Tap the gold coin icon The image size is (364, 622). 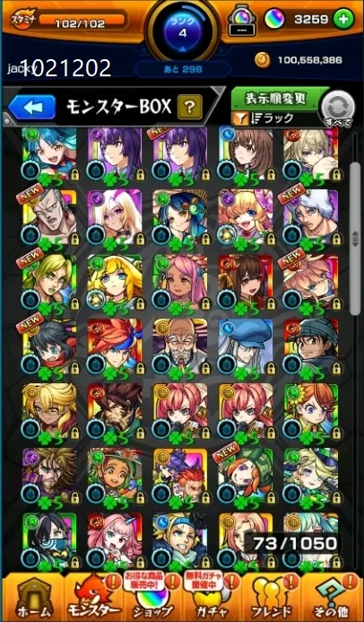click(x=262, y=60)
